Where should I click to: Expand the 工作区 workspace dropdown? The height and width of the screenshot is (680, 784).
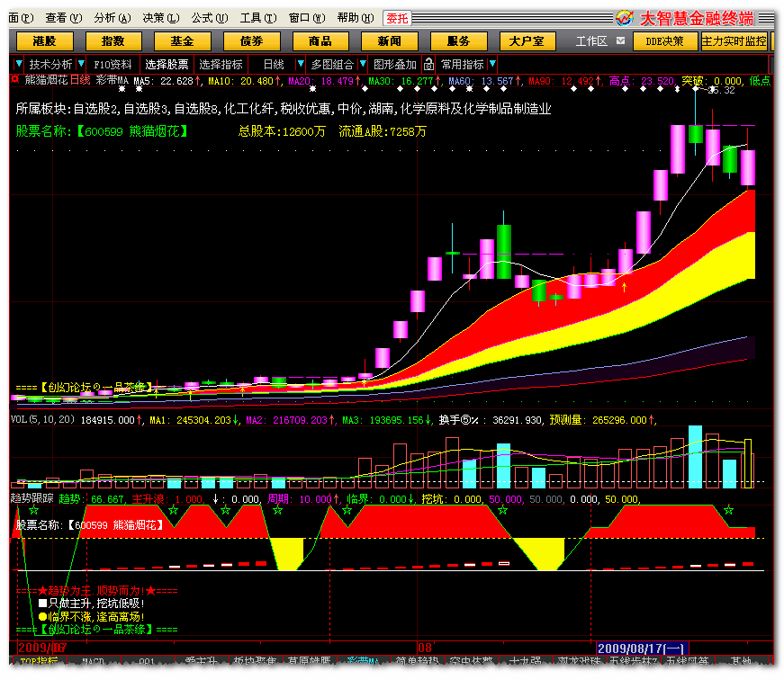pos(620,41)
